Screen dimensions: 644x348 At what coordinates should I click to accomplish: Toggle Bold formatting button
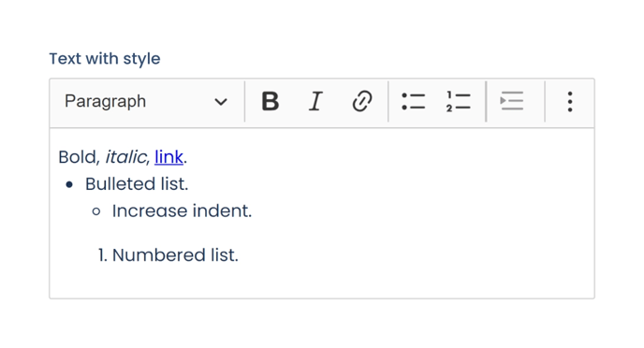pos(271,101)
